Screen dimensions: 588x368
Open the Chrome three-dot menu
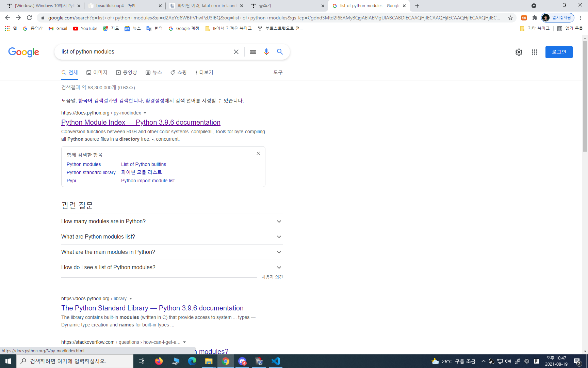[581, 18]
